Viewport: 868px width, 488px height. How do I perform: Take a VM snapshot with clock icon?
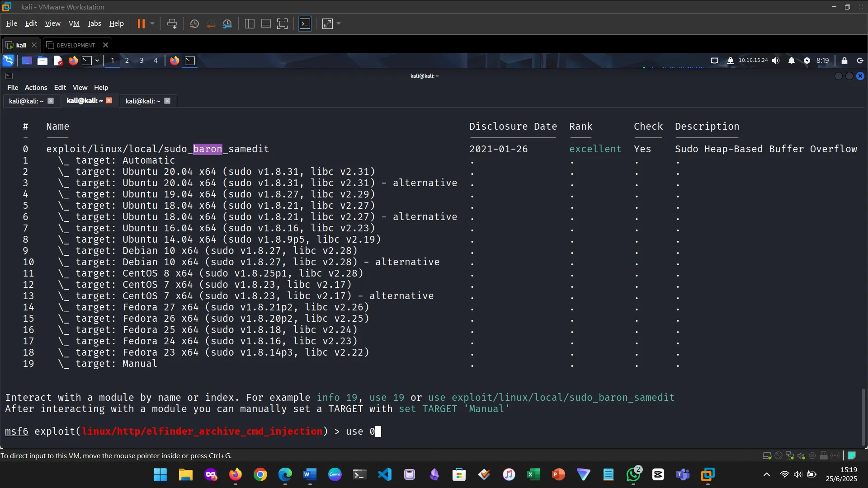point(194,24)
